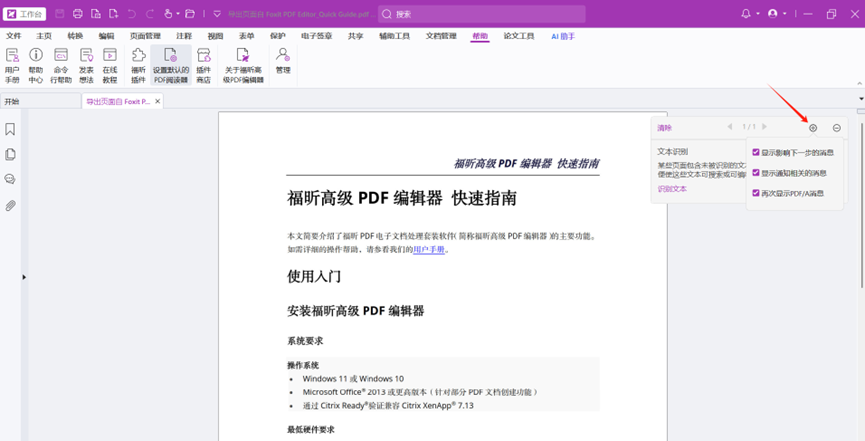The height and width of the screenshot is (441, 865).
Task: Open 在线教程 online tutorials
Action: [x=110, y=65]
